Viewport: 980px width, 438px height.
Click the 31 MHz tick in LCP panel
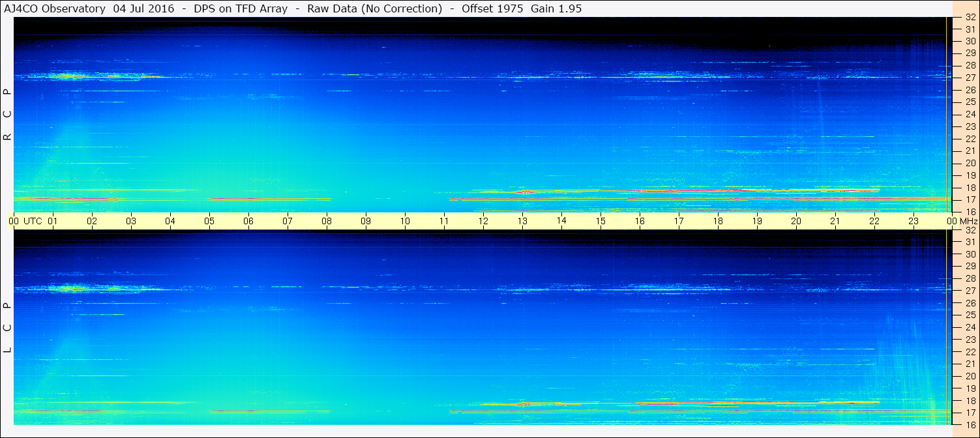970,242
